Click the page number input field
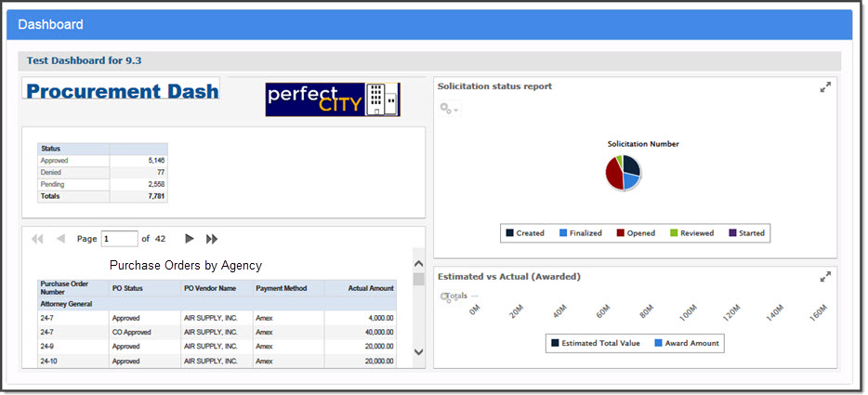Image resolution: width=868 pixels, height=395 pixels. [x=119, y=239]
